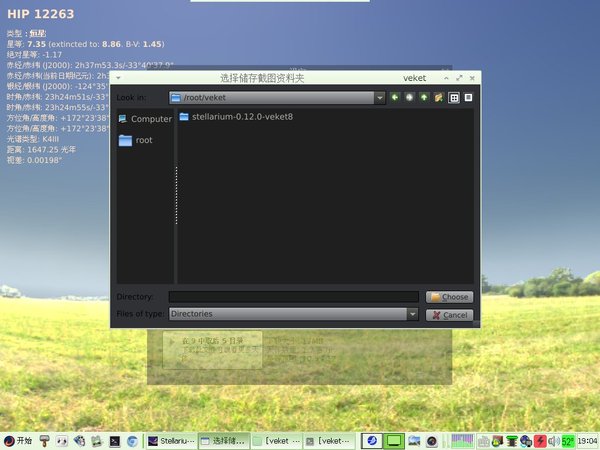Launch terminal from taskbar quick launch

click(x=115, y=440)
